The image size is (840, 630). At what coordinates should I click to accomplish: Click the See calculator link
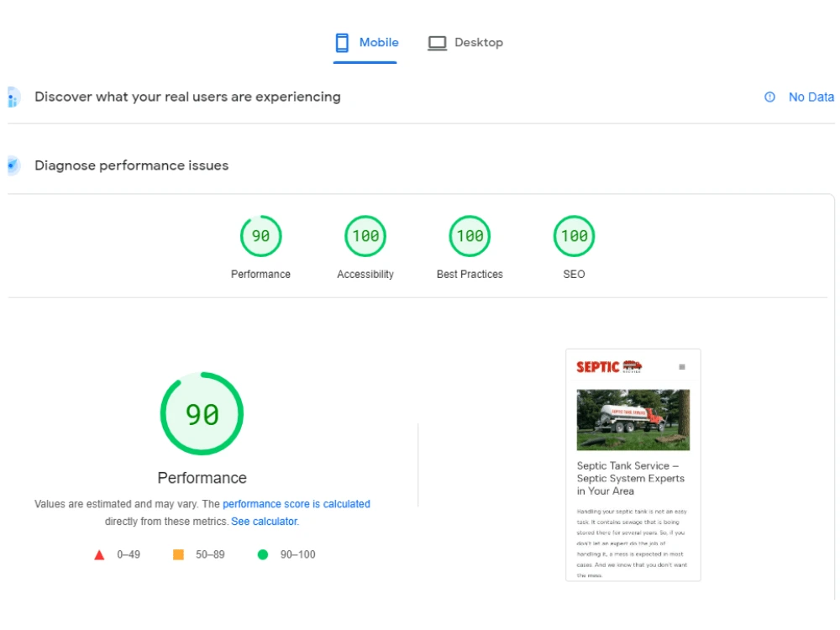pos(264,521)
